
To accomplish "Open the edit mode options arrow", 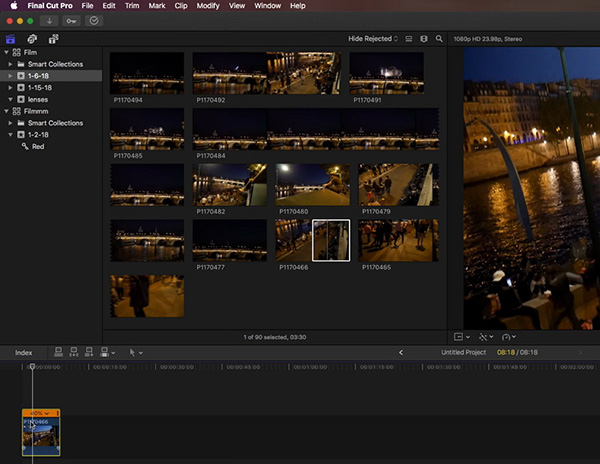I will tap(113, 353).
